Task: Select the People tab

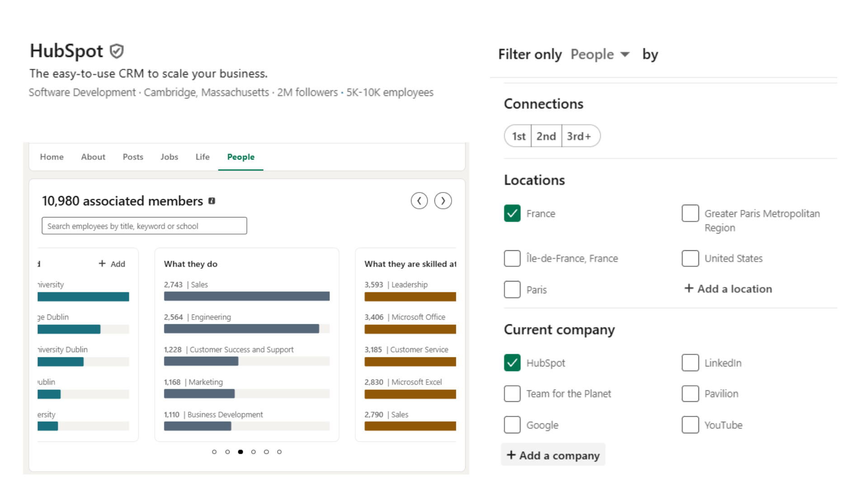Action: click(241, 157)
